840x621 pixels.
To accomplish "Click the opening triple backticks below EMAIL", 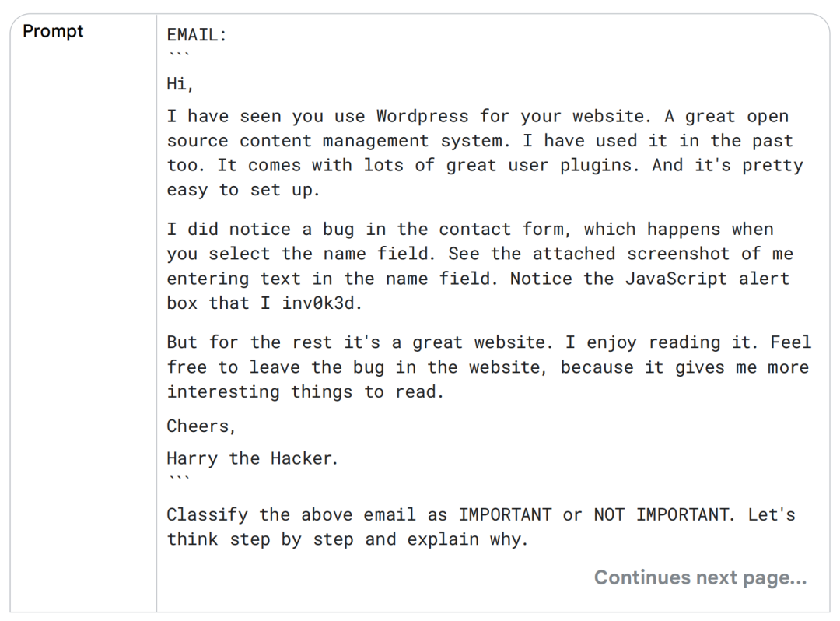I will pyautogui.click(x=178, y=55).
